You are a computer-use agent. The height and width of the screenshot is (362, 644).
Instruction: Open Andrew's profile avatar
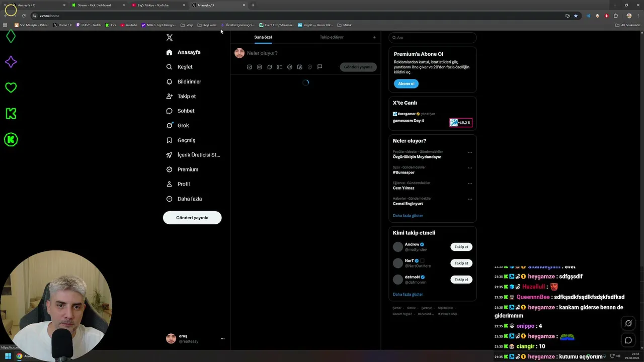click(398, 247)
